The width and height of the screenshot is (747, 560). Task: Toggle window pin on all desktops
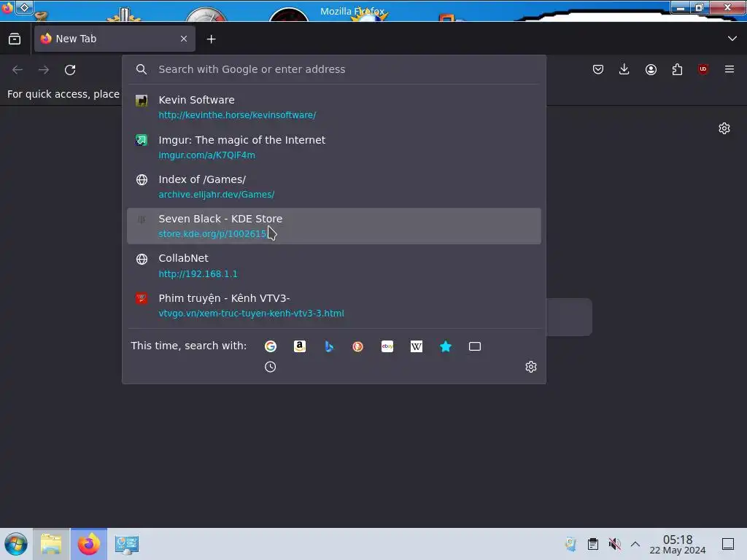point(24,7)
